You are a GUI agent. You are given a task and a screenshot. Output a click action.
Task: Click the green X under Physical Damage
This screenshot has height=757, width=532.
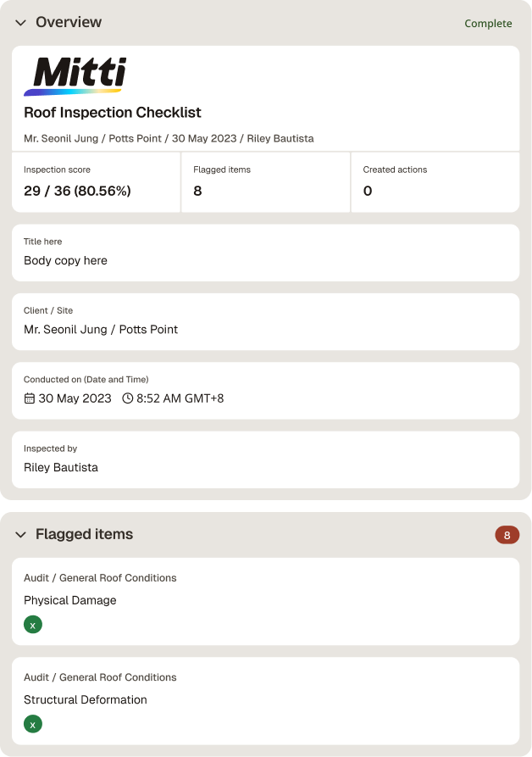(x=33, y=625)
